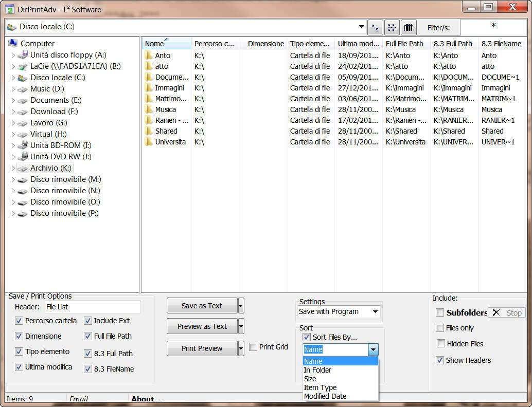The image size is (532, 407).
Task: Click the Print Preview button
Action: click(x=202, y=348)
